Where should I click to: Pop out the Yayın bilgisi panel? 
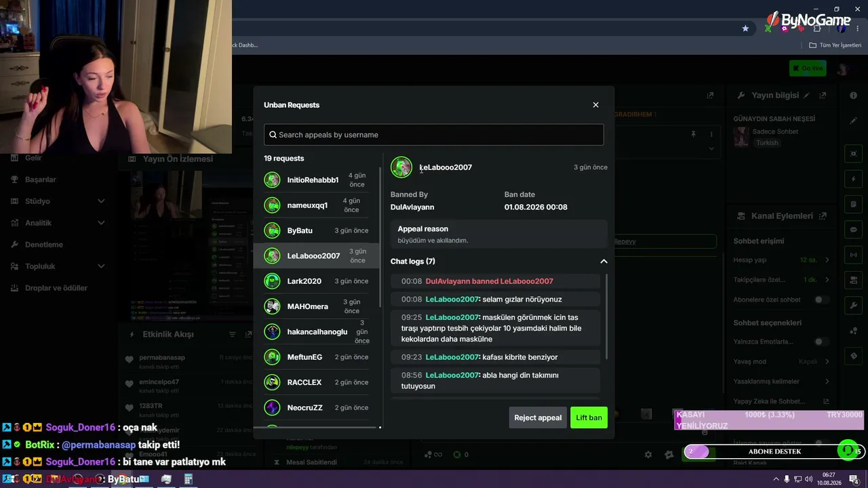(823, 96)
